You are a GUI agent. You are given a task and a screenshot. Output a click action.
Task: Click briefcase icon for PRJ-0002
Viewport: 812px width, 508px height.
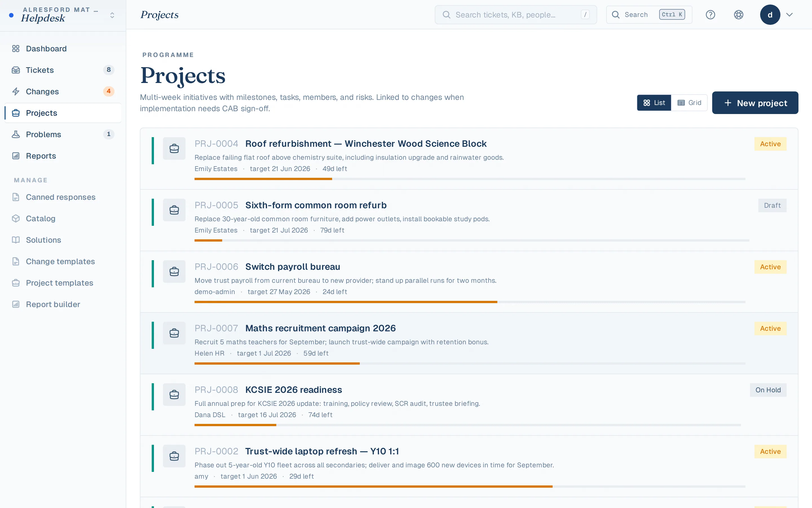[x=174, y=456]
